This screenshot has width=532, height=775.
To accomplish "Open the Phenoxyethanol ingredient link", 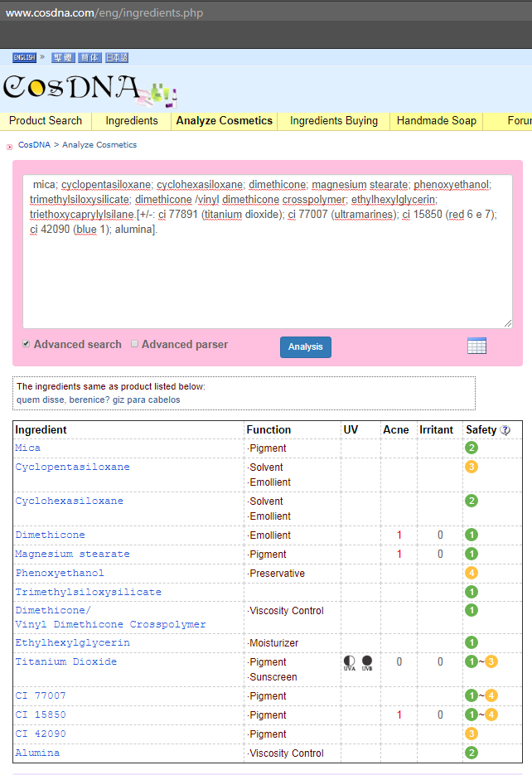I will 60,574.
